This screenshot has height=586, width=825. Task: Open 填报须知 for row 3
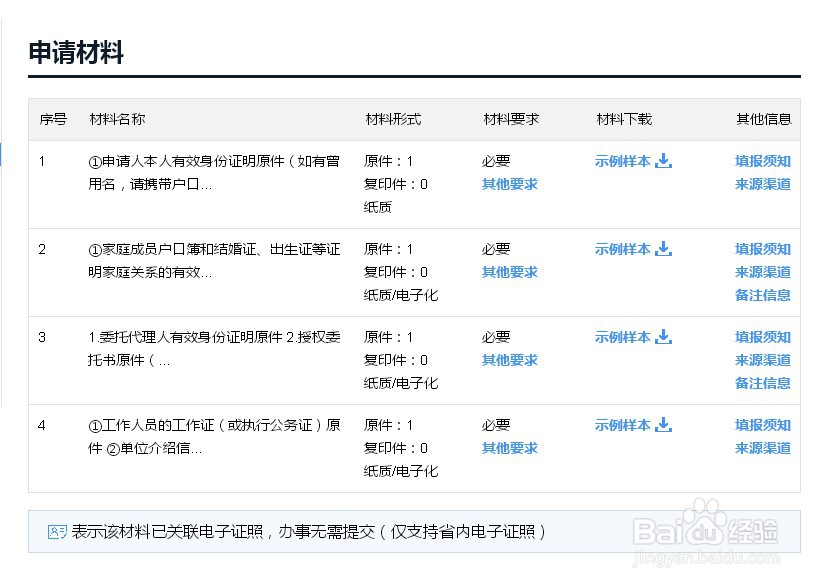(763, 337)
